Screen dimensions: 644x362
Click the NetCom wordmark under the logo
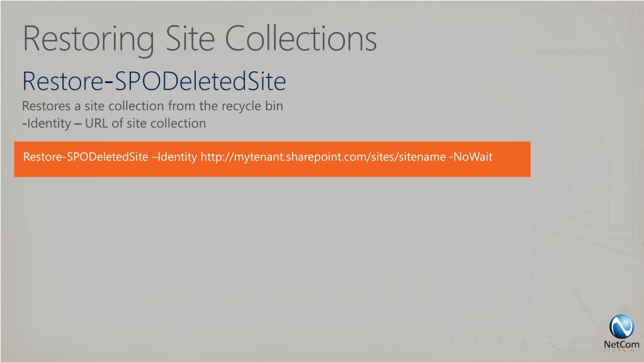point(621,344)
